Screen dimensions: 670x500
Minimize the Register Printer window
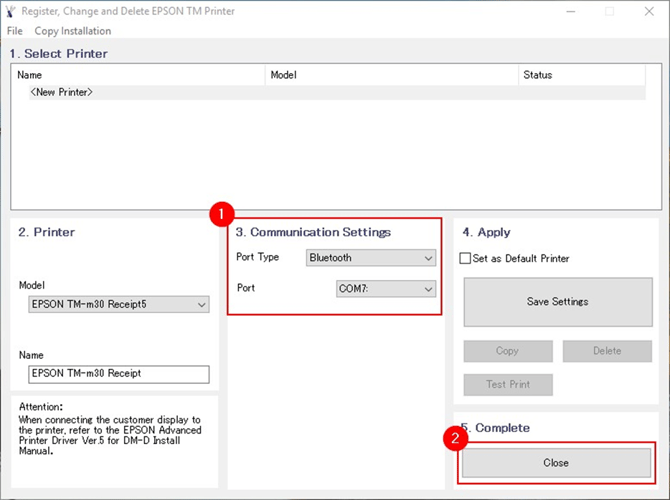[x=569, y=11]
